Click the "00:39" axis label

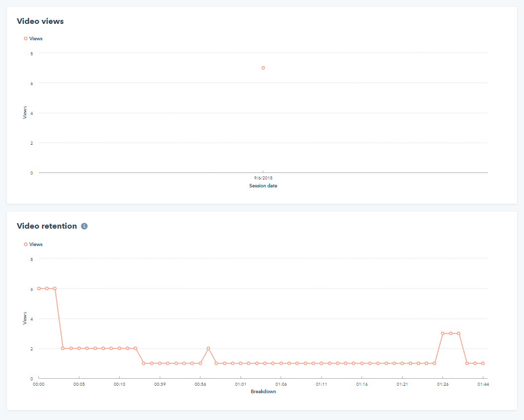pos(160,384)
